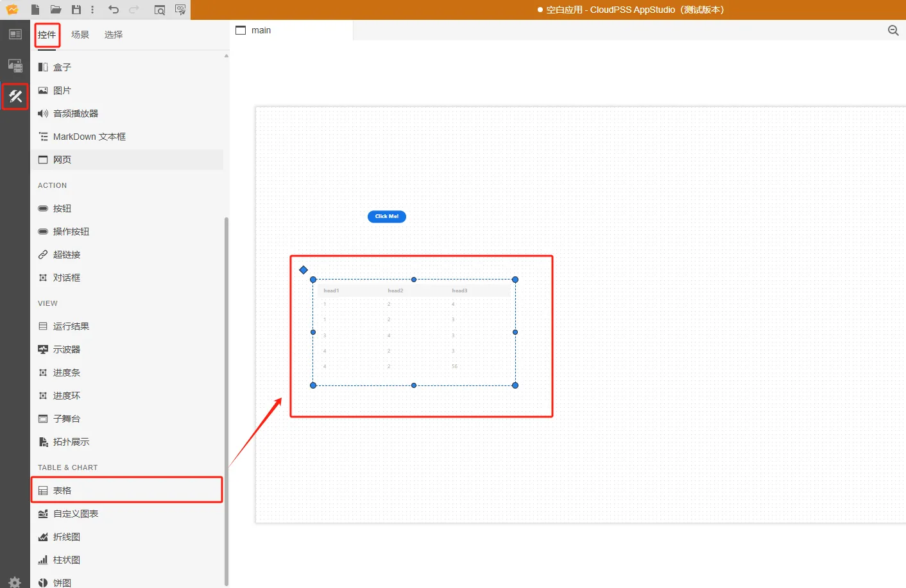Pick the 子舞台 control
Viewport: 906px width, 588px height.
coord(127,419)
